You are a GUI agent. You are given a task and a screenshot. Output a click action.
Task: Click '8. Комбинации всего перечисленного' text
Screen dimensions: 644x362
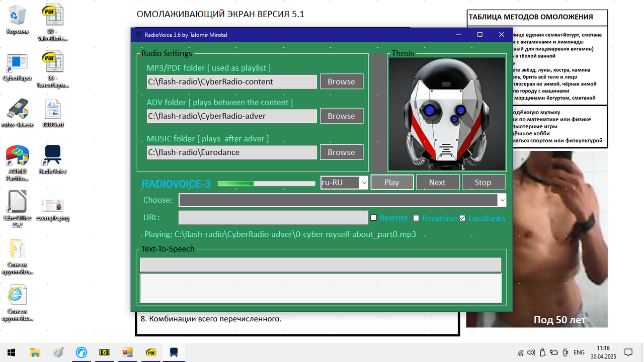(211, 319)
